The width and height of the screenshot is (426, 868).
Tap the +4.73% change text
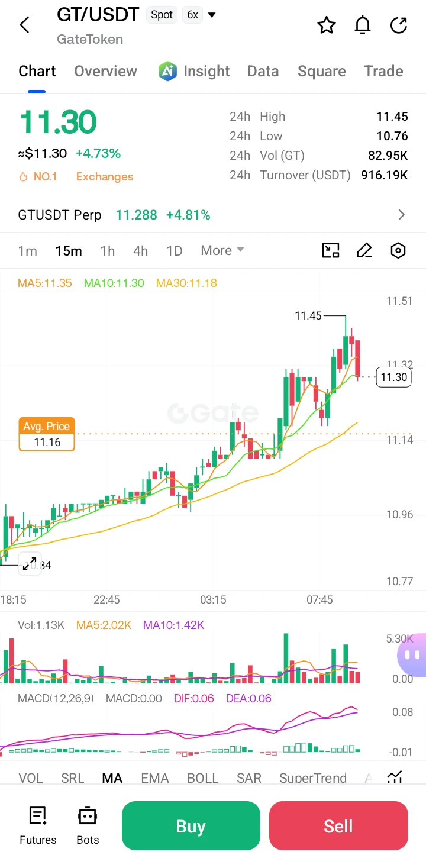98,154
